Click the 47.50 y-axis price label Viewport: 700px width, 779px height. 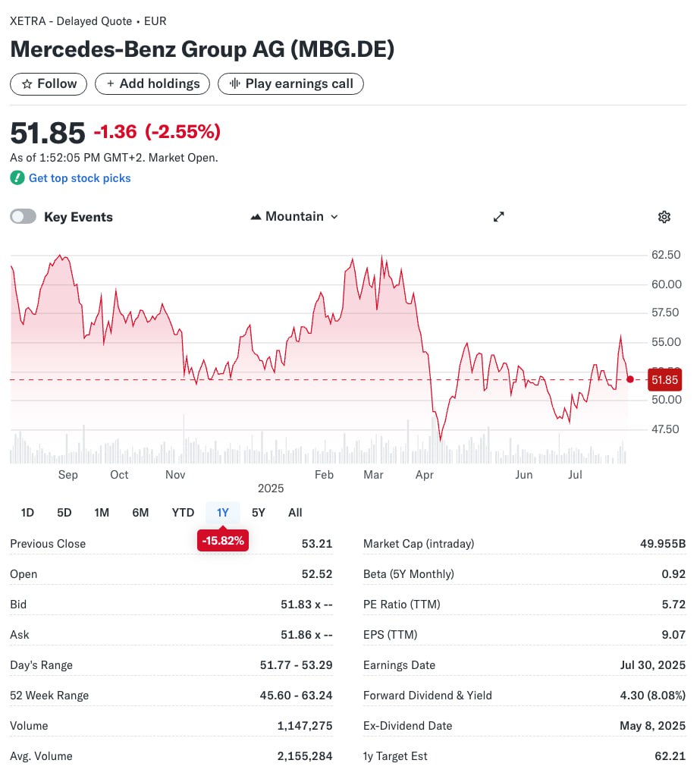tap(664, 429)
